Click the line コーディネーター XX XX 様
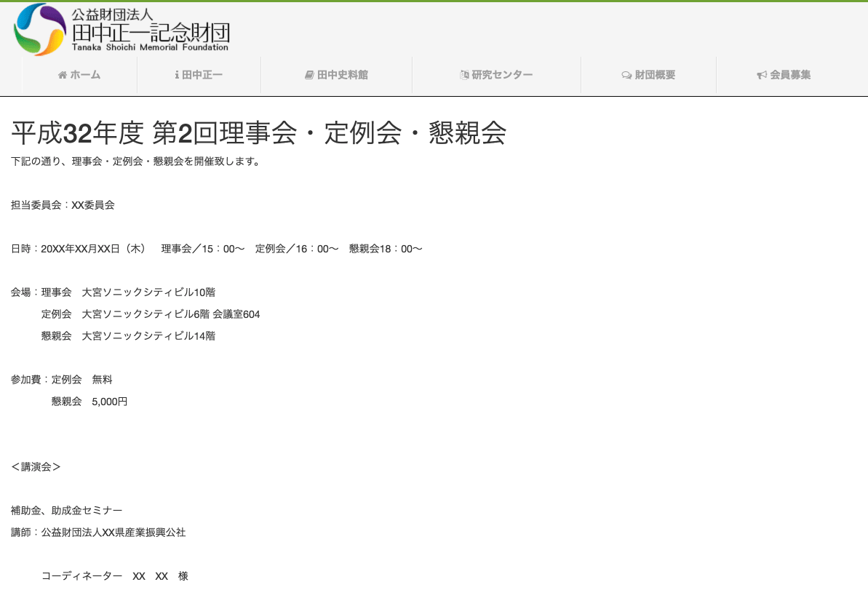Image resolution: width=868 pixels, height=606 pixels. (114, 576)
